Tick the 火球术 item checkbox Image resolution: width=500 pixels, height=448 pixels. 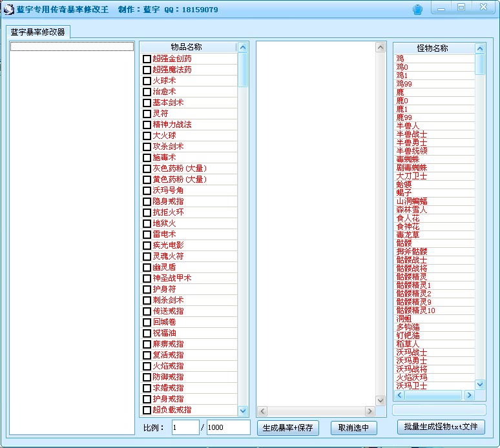click(x=147, y=81)
